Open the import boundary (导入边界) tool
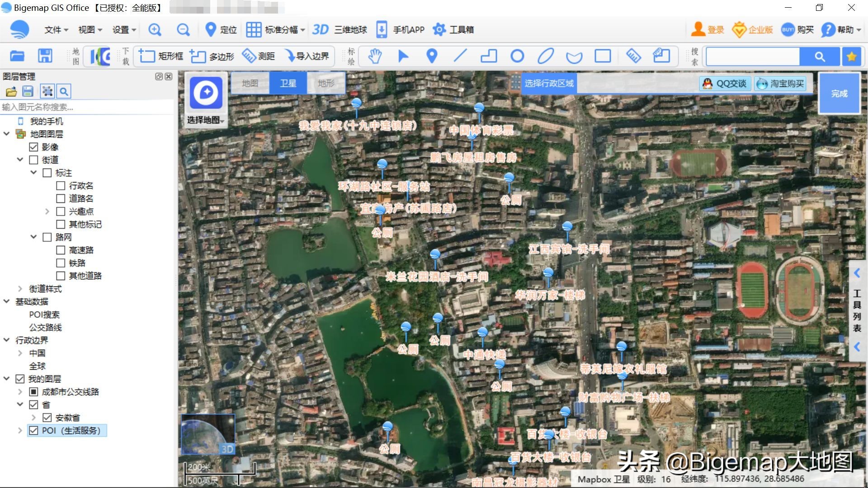 click(307, 56)
